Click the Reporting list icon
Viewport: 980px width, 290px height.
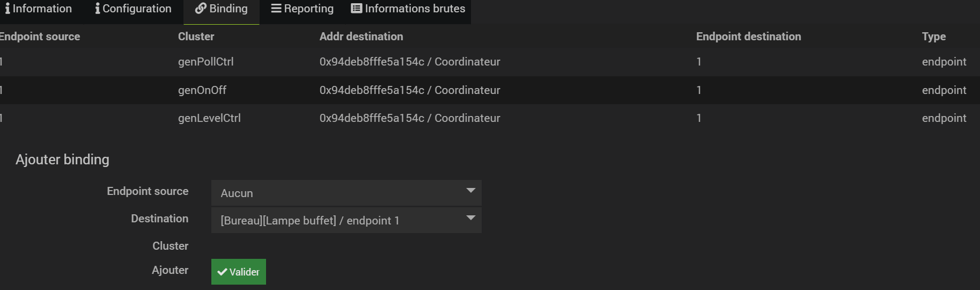tap(276, 9)
